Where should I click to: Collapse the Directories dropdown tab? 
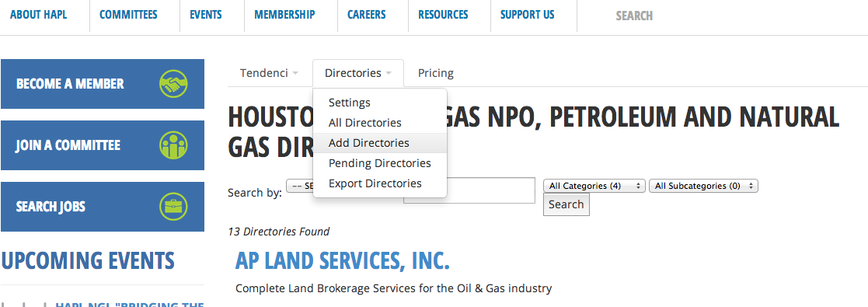[358, 73]
